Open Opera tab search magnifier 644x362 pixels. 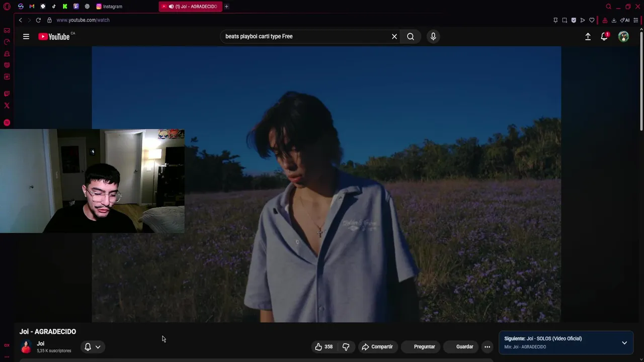coord(608,7)
